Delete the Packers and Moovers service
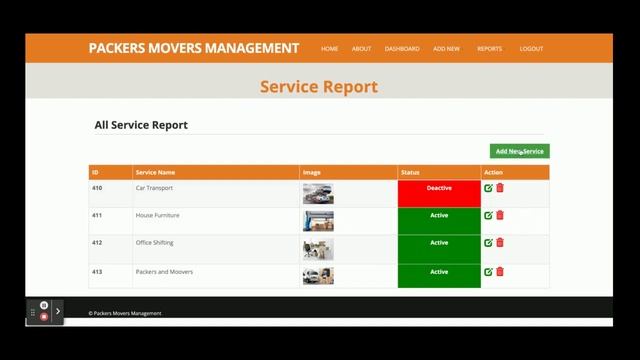Viewport: 640px width, 360px height. click(500, 272)
